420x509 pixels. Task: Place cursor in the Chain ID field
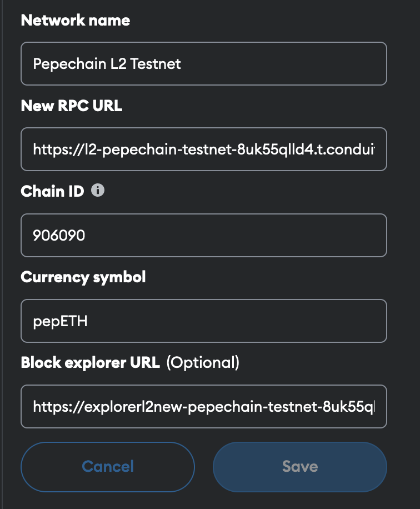tap(204, 235)
